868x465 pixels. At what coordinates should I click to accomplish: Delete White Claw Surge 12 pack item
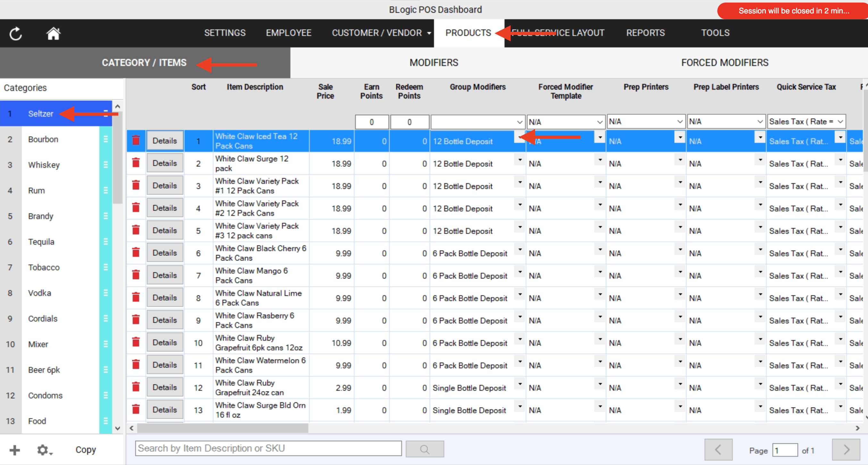[x=136, y=163]
